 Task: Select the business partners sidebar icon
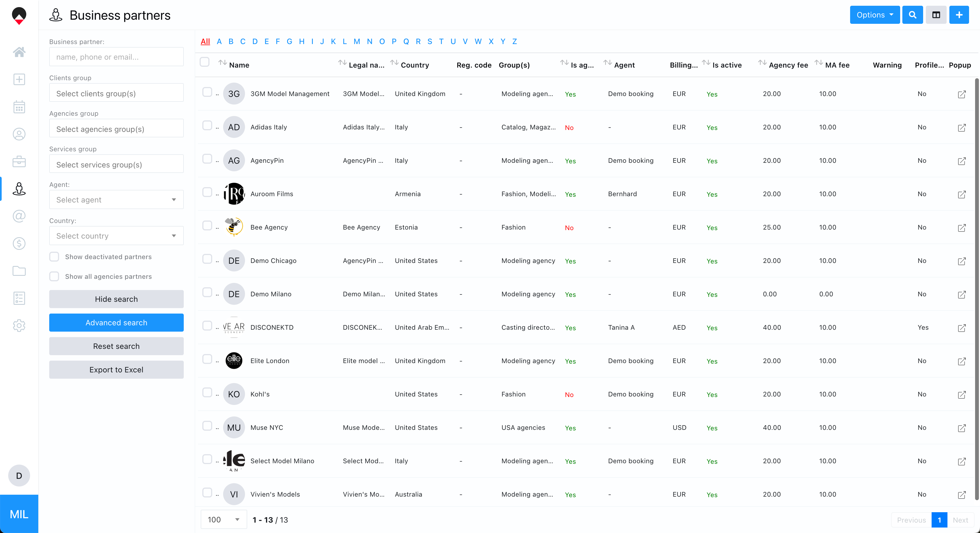[19, 189]
